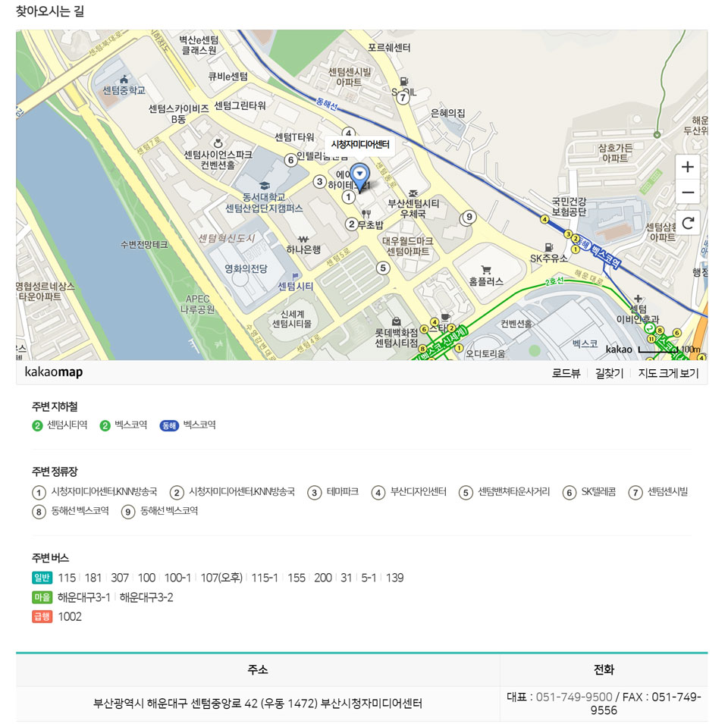Click the 센텀사이언스파크 컨벤션홀 ring icon
This screenshot has width=728, height=724.
pyautogui.click(x=218, y=143)
